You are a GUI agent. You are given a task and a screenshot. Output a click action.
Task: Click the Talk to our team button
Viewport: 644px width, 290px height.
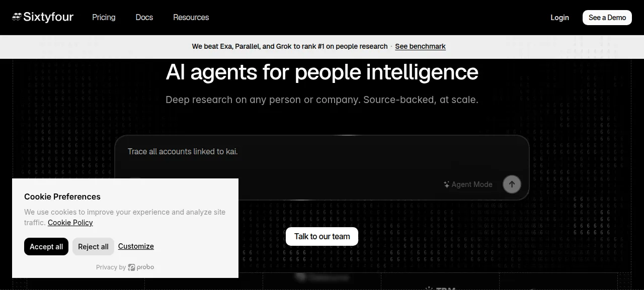point(322,236)
